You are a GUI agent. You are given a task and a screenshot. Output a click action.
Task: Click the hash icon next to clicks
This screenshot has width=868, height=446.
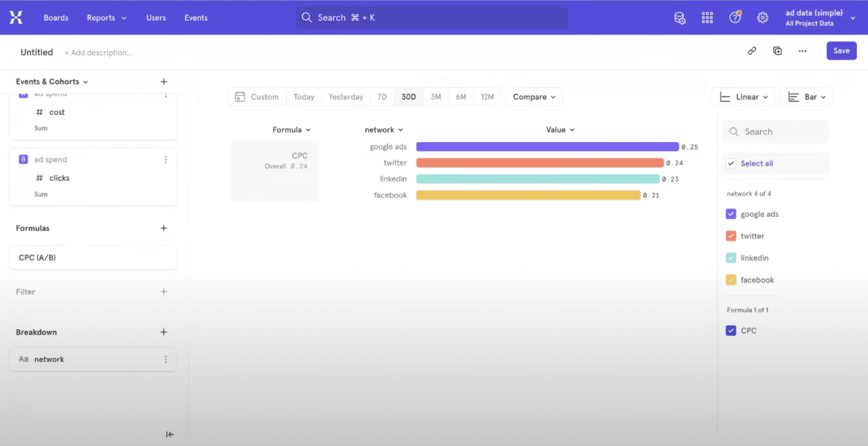pos(39,178)
